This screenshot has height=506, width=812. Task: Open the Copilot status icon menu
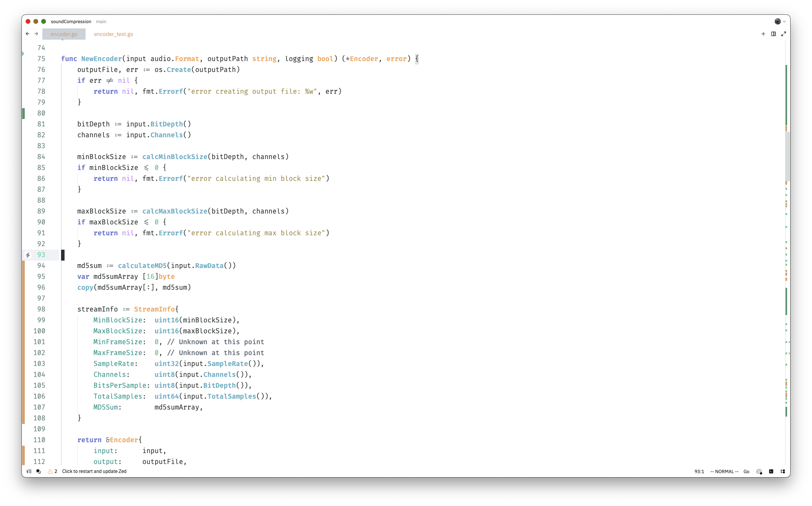tap(759, 471)
